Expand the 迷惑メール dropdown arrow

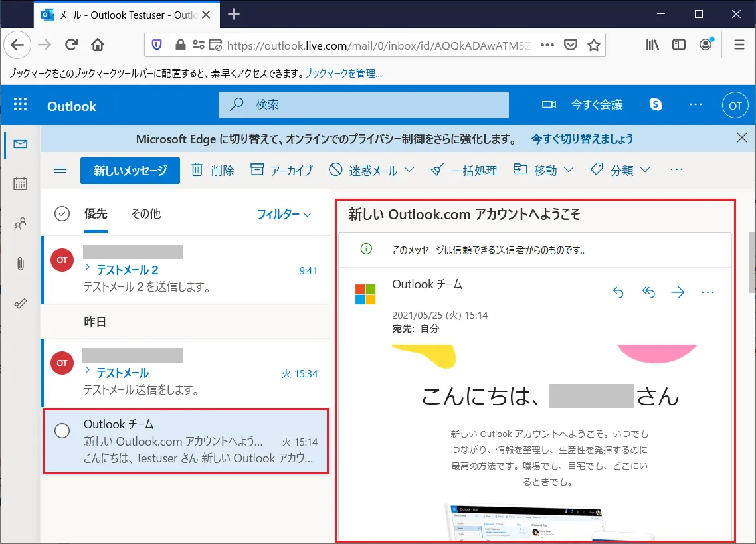409,170
